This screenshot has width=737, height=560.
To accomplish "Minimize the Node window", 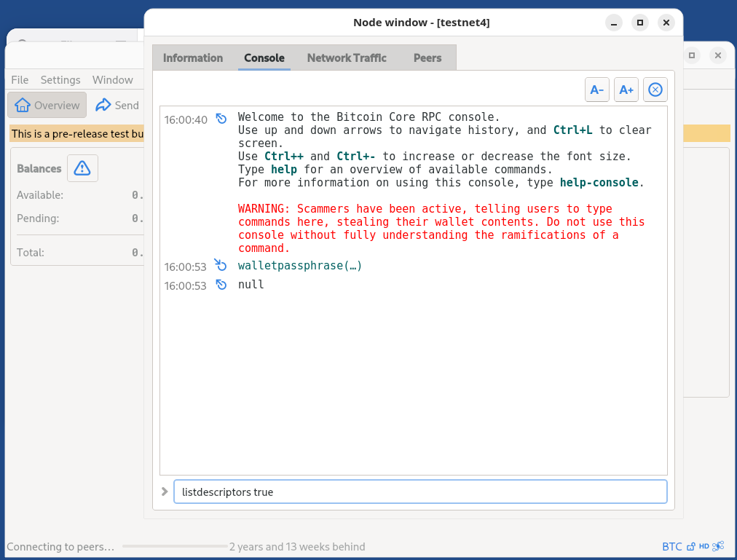I will [x=614, y=23].
